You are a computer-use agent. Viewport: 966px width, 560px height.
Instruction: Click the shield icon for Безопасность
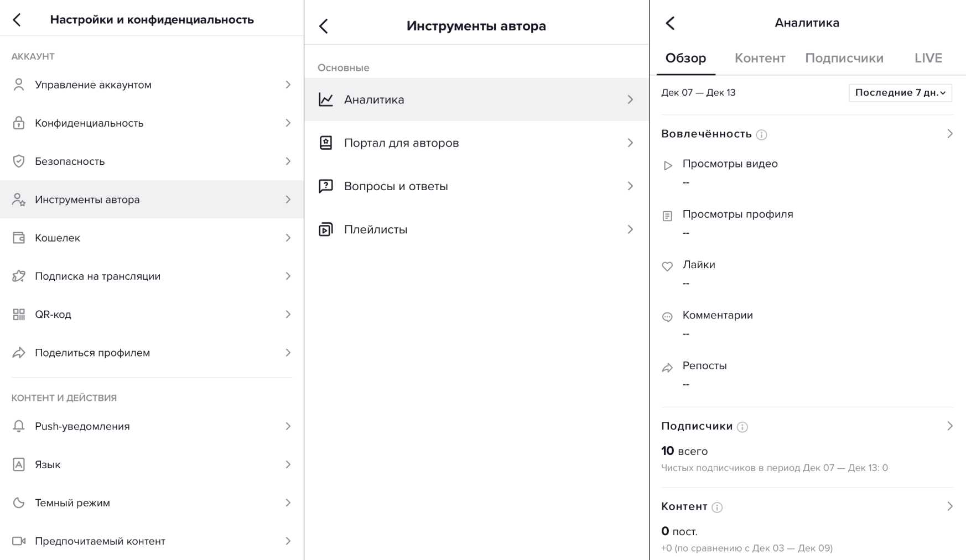(x=19, y=161)
